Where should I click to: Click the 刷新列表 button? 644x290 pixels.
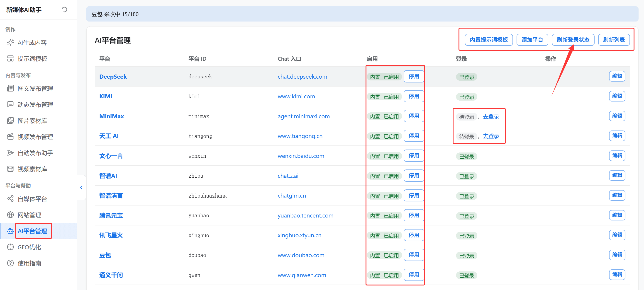[x=614, y=40]
